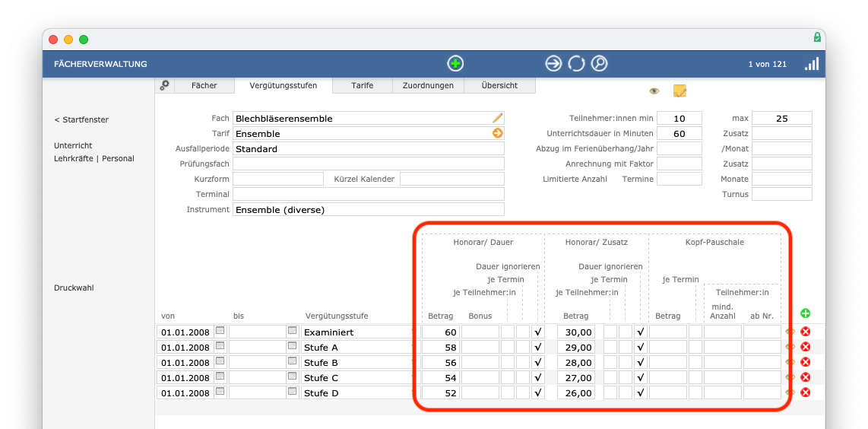Toggle the eye icon in Examiniert row
The width and height of the screenshot is (868, 429).
[x=790, y=332]
